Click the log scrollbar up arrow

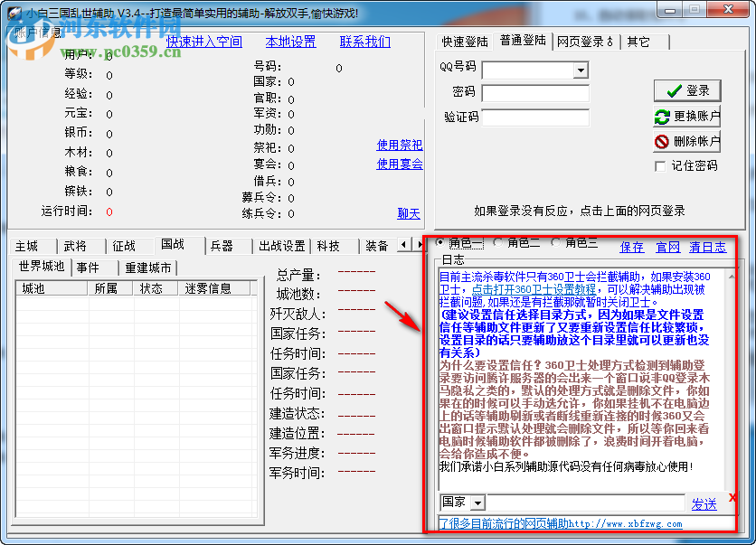click(732, 277)
